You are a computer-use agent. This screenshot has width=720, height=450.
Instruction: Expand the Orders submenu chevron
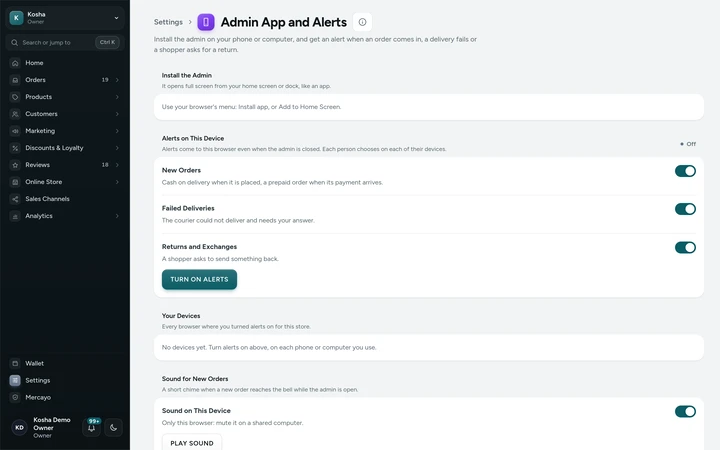point(117,80)
